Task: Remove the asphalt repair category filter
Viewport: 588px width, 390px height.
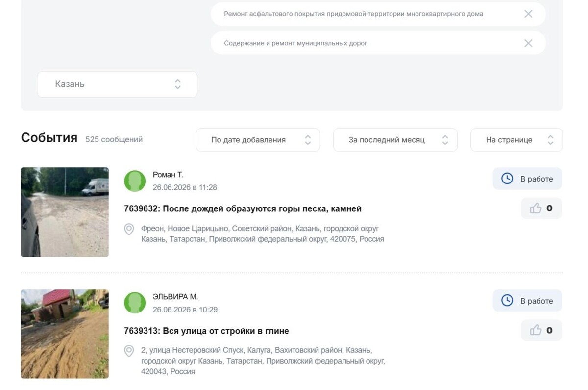Action: coord(528,14)
